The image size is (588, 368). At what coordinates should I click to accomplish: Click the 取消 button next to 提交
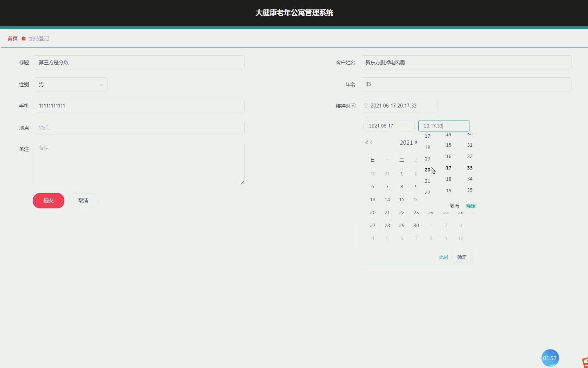(83, 200)
